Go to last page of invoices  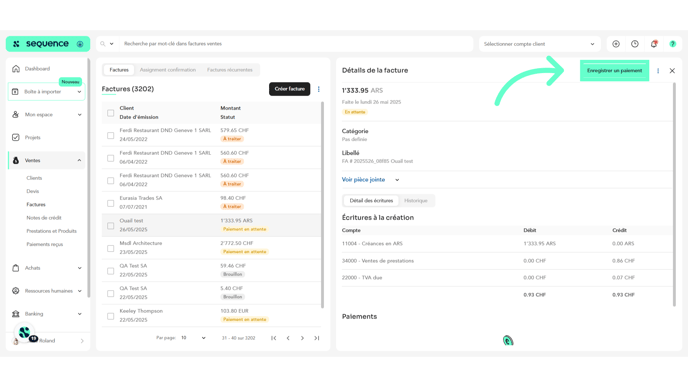317,338
